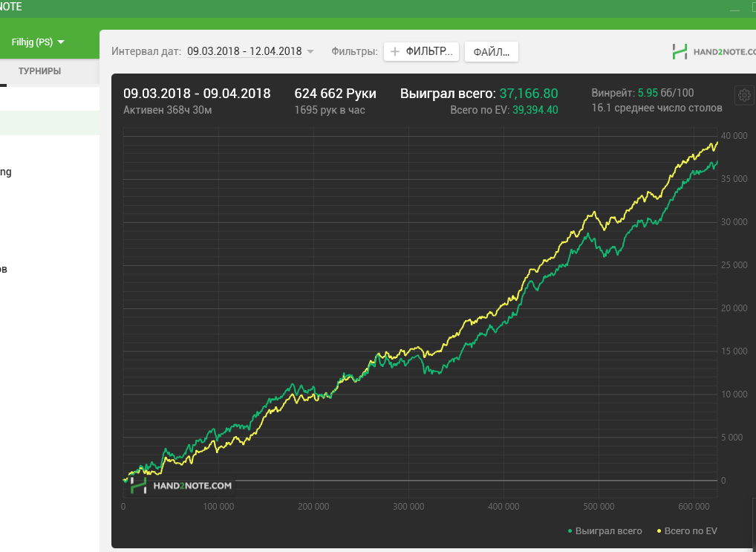Click the green Выиграл всего legend dot

click(x=570, y=531)
